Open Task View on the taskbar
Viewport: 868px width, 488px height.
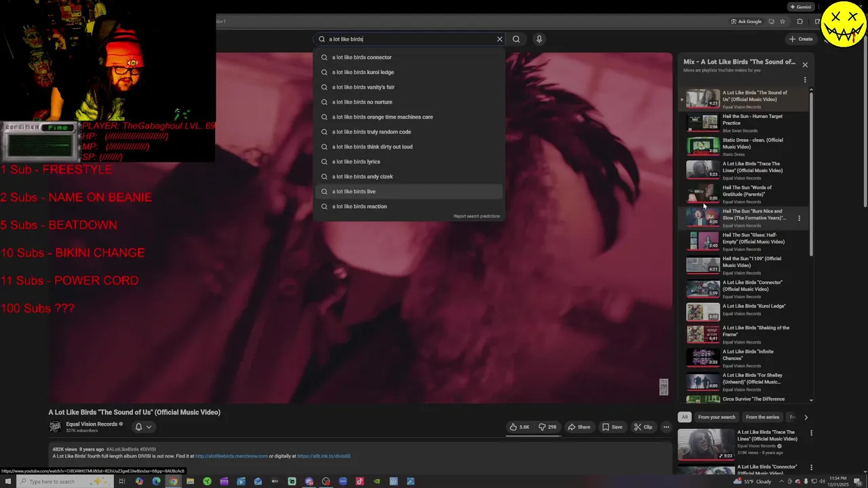click(x=122, y=481)
